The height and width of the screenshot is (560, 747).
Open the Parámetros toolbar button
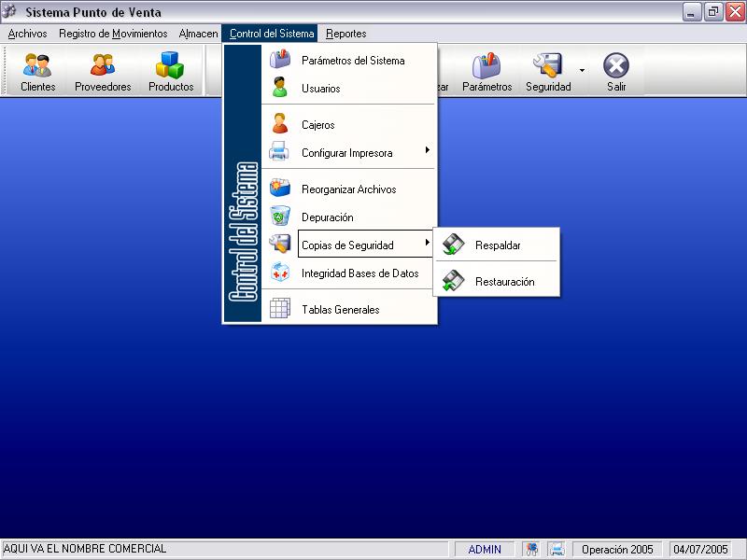(x=486, y=72)
